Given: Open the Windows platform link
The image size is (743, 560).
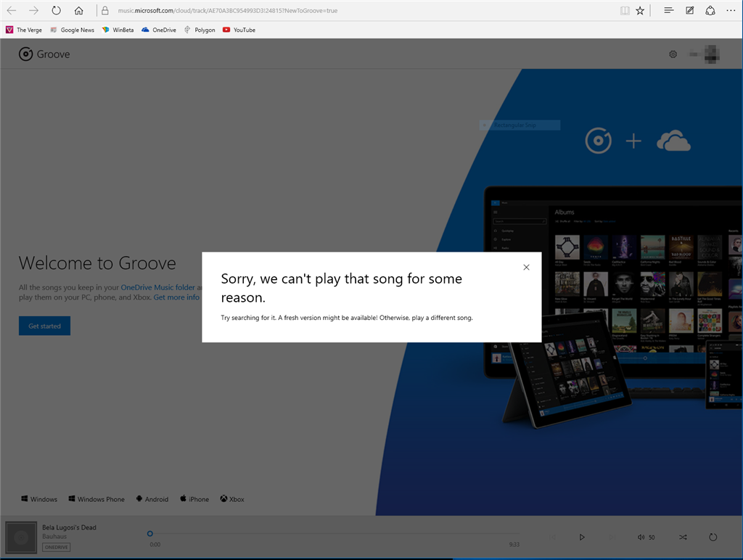Looking at the screenshot, I should coord(39,499).
